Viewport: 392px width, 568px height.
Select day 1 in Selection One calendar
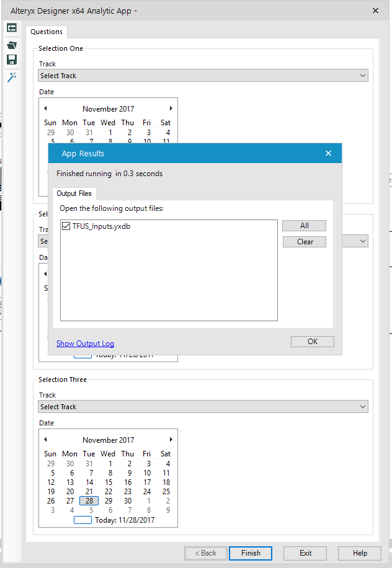point(110,133)
